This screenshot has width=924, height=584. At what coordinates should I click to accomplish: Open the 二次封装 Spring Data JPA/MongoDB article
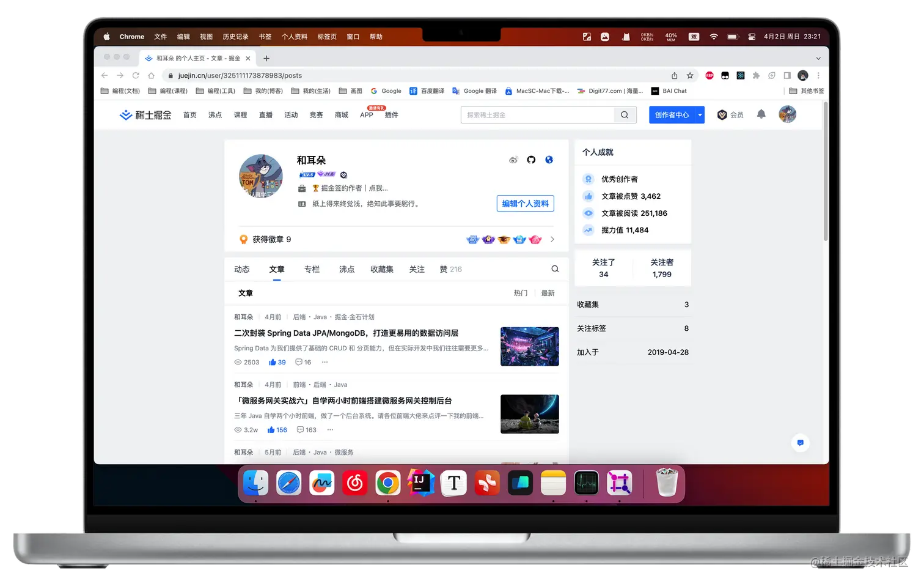pyautogui.click(x=346, y=333)
